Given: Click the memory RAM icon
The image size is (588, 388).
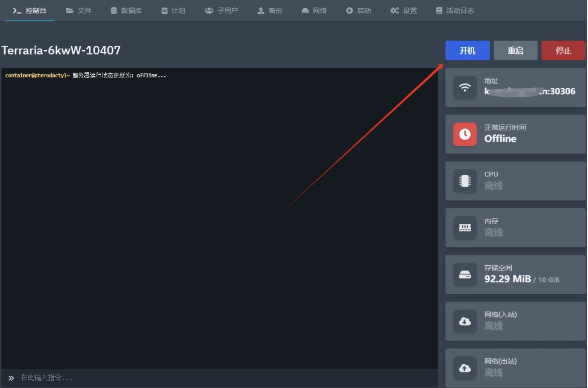Looking at the screenshot, I should coord(465,228).
